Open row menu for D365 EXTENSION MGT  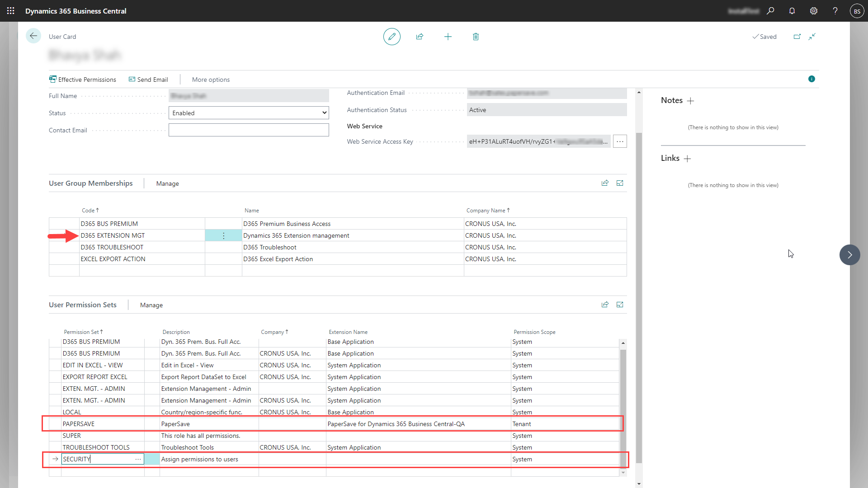point(223,235)
